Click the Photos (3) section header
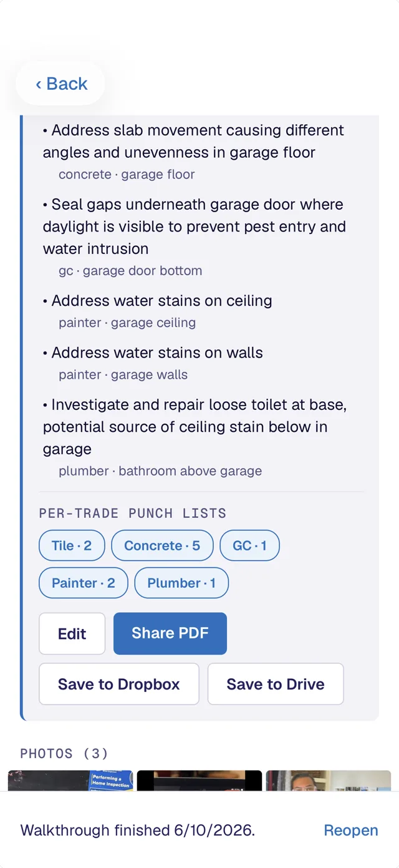The width and height of the screenshot is (399, 868). pyautogui.click(x=64, y=753)
